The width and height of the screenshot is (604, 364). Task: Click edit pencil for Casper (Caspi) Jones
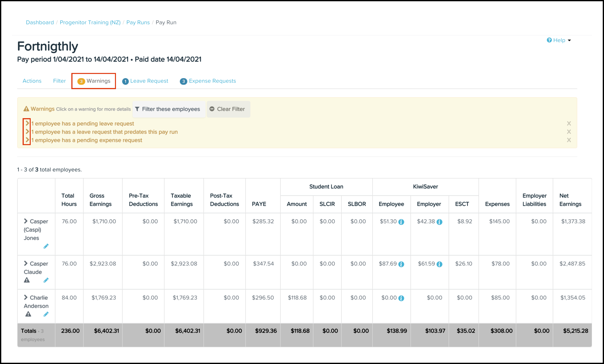46,246
